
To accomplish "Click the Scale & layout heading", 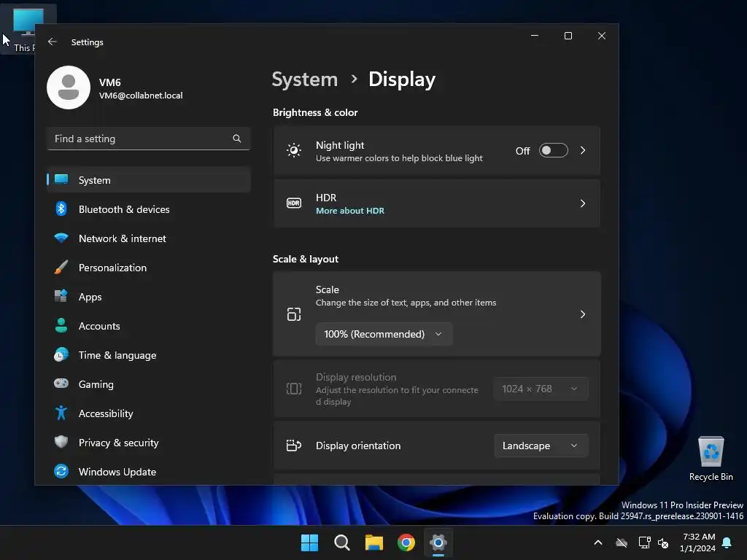I will 306,259.
